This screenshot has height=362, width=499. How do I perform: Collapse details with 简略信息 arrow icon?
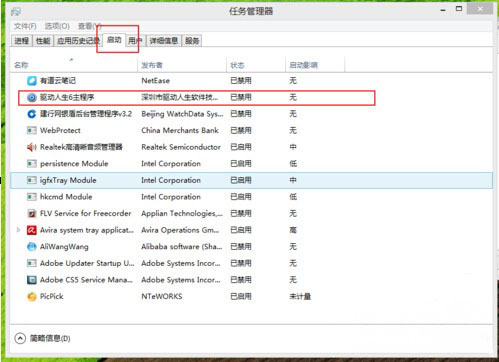[x=20, y=338]
